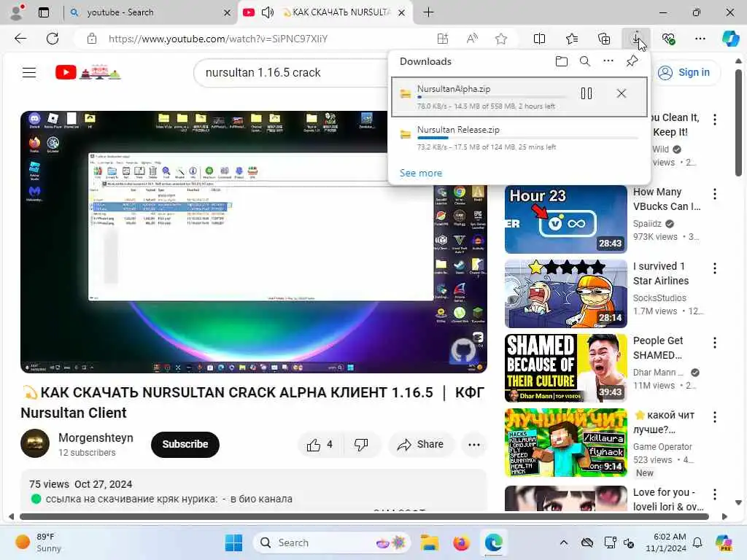Pause the NursultanAlpha.zip download
Viewport: 747px width, 560px height.
coord(587,93)
